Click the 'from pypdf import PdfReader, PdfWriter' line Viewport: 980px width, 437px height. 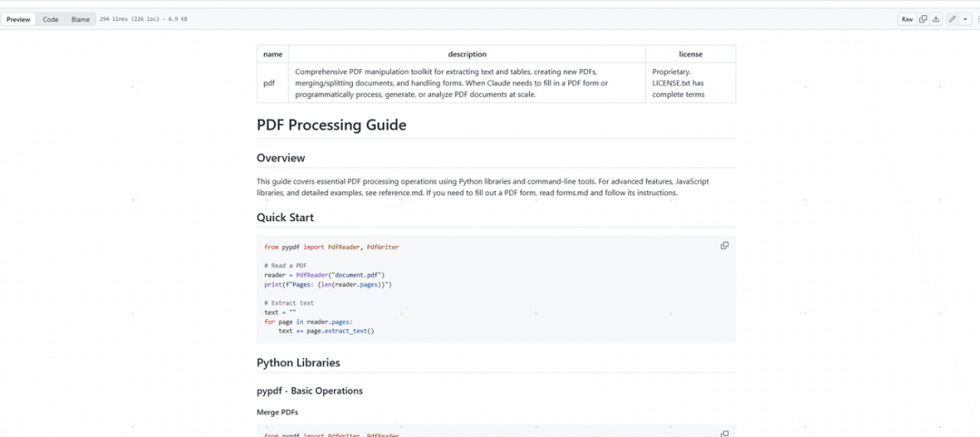click(331, 248)
